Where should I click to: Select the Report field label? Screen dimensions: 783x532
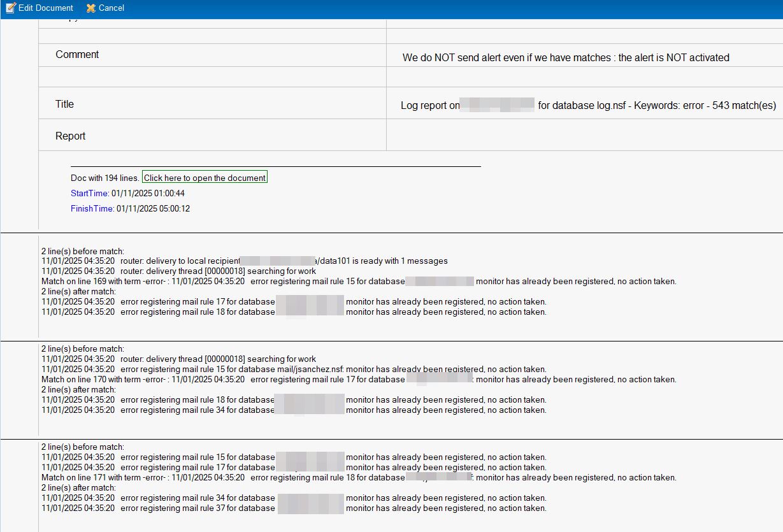pyautogui.click(x=70, y=136)
